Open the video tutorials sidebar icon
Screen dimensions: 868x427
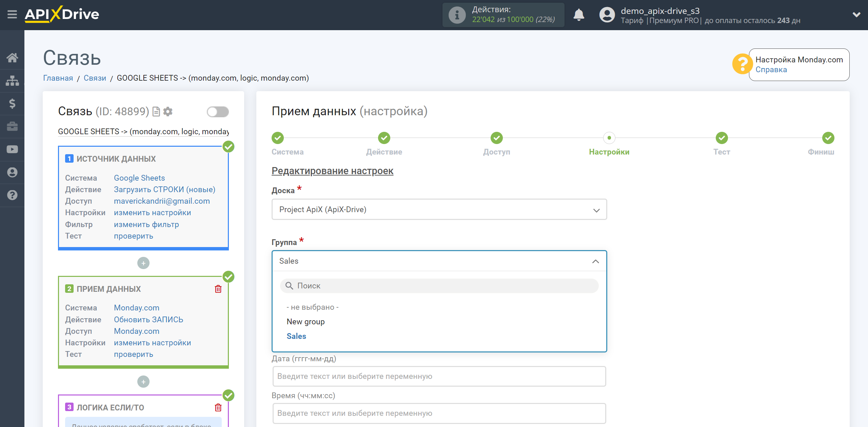click(x=12, y=149)
